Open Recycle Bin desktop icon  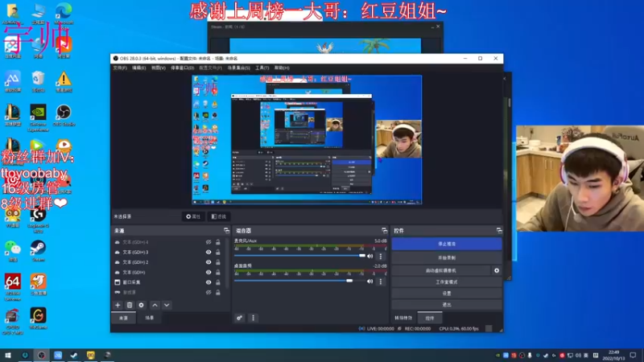[x=38, y=81]
